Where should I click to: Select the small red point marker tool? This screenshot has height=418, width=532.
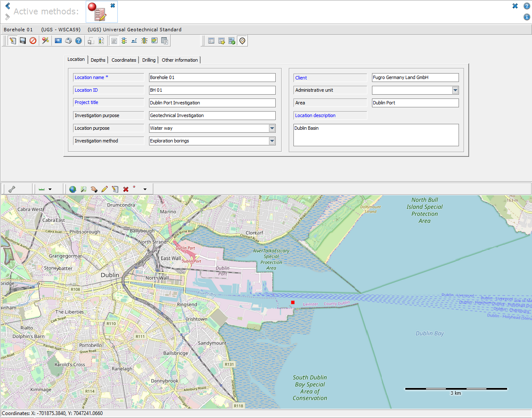coord(134,187)
